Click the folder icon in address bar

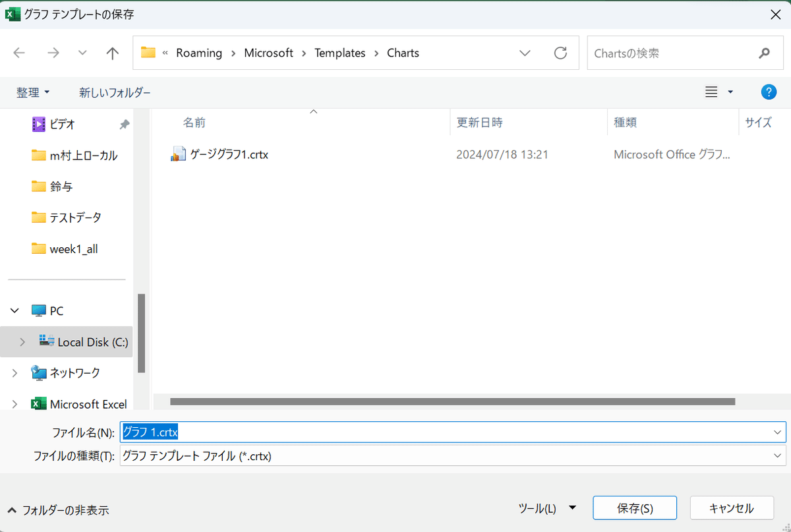(148, 53)
